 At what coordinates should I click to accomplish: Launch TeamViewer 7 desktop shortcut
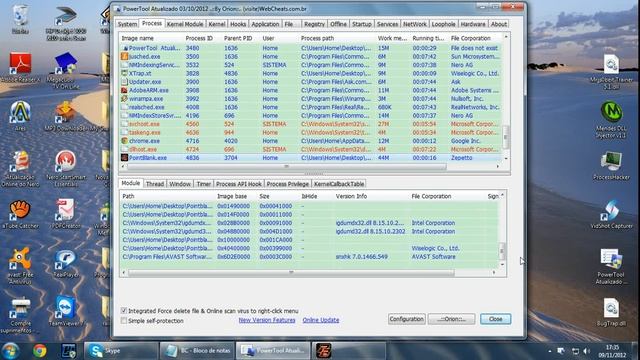(66, 311)
